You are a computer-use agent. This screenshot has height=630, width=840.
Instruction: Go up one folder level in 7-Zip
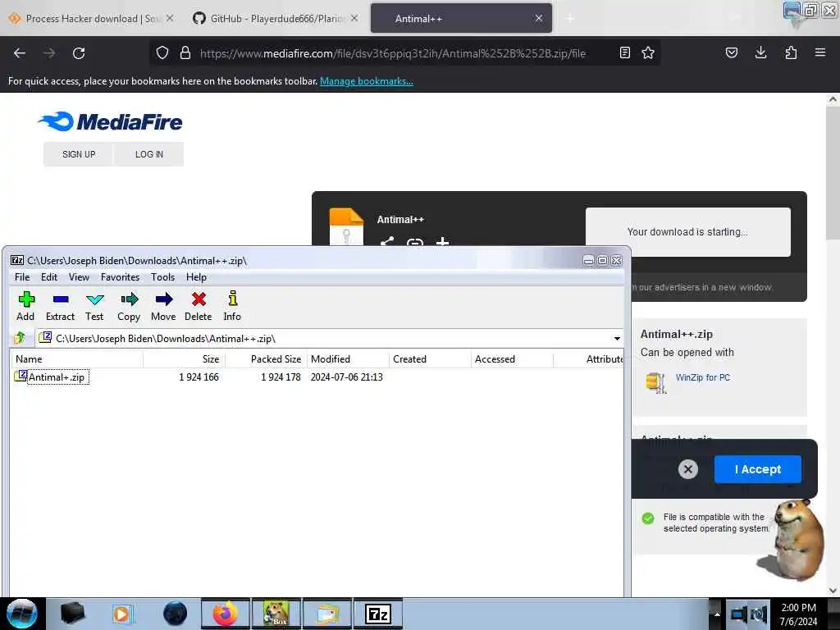click(20, 338)
